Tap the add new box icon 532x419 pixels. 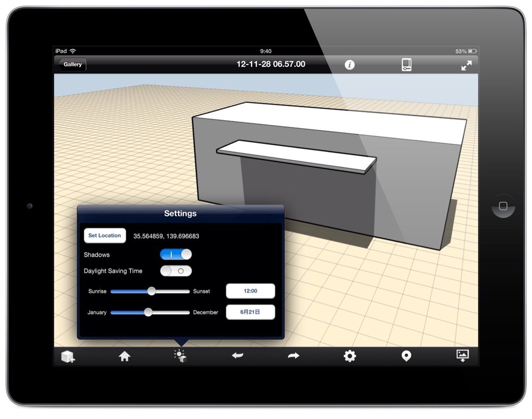68,356
